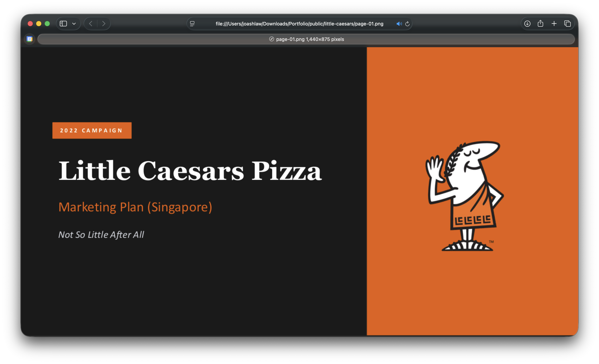Go forward to the next page
This screenshot has height=364, width=599.
[104, 24]
